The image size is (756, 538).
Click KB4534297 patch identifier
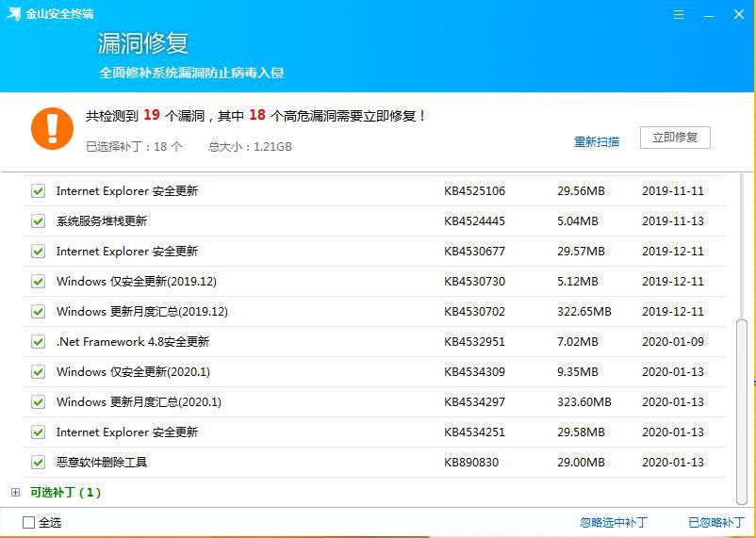pyautogui.click(x=474, y=402)
